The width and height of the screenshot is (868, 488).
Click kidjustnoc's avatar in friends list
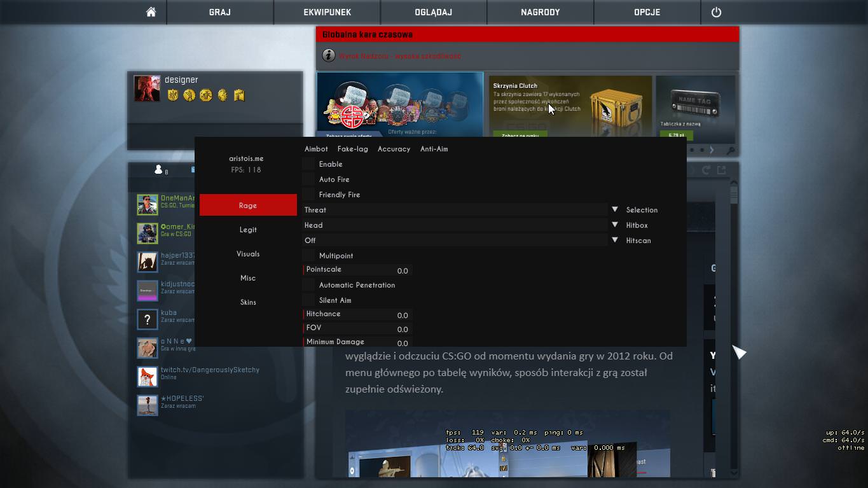148,290
